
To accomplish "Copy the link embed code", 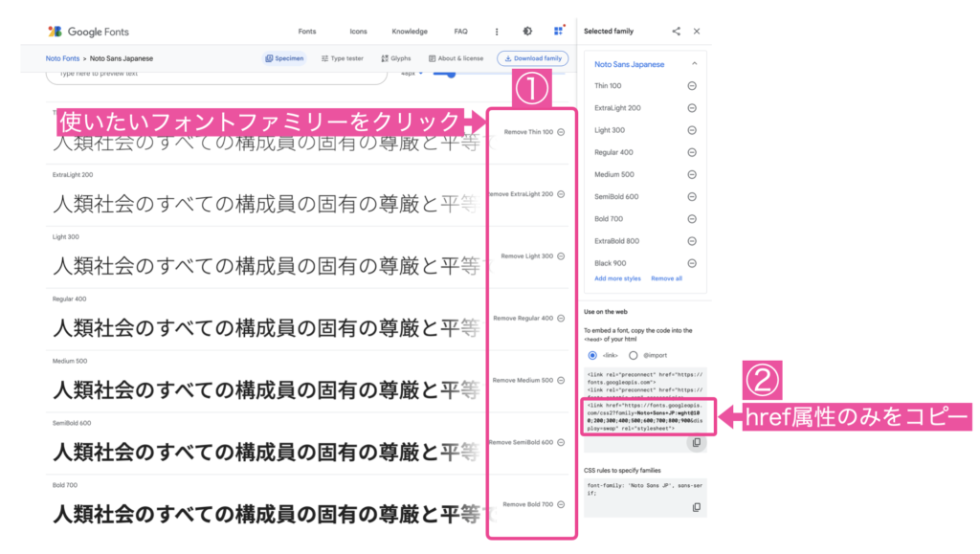I will tap(697, 443).
